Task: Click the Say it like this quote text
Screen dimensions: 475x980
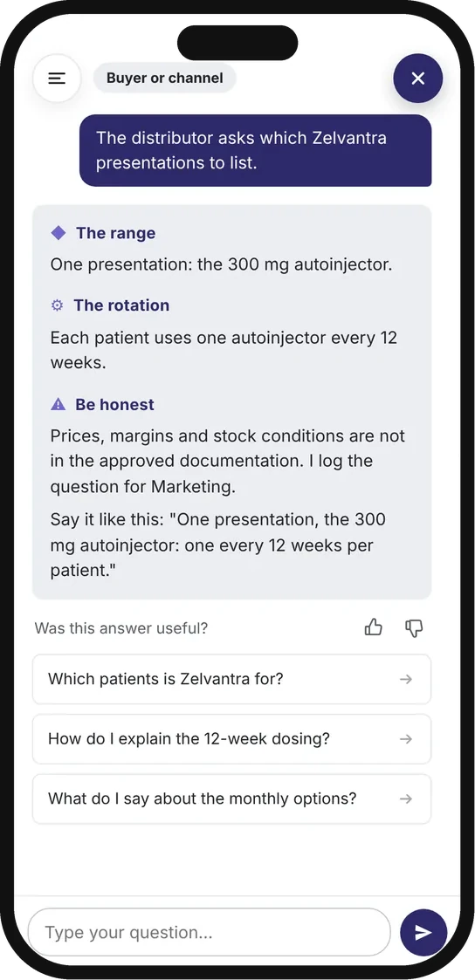Action: [217, 545]
